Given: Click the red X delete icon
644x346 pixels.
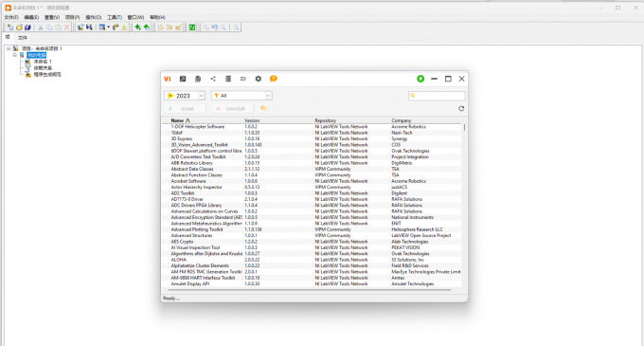Looking at the screenshot, I should [x=66, y=27].
